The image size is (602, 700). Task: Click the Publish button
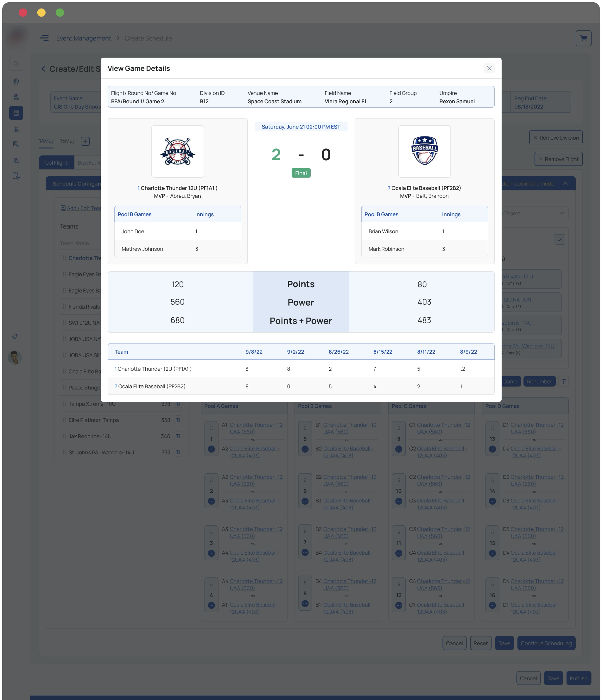(578, 678)
